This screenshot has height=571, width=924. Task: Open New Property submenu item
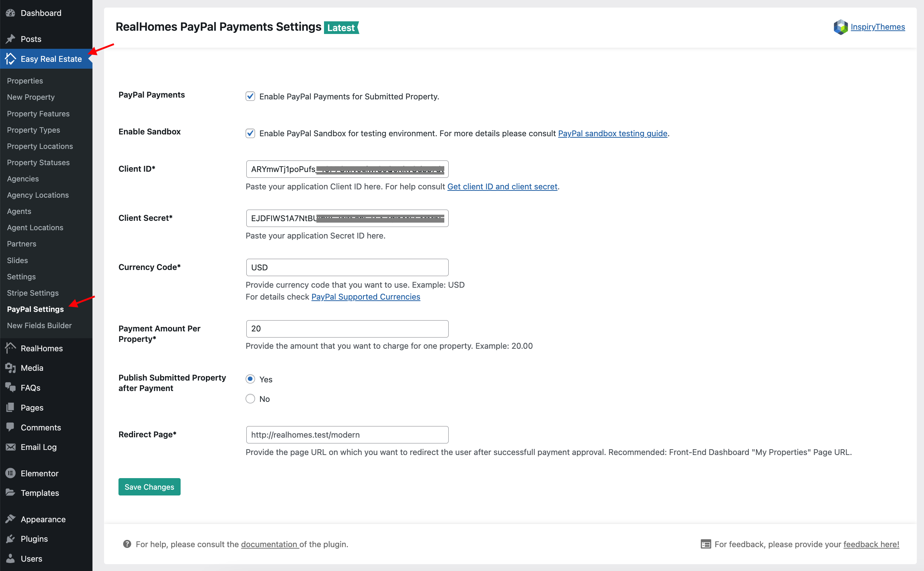pyautogui.click(x=31, y=97)
